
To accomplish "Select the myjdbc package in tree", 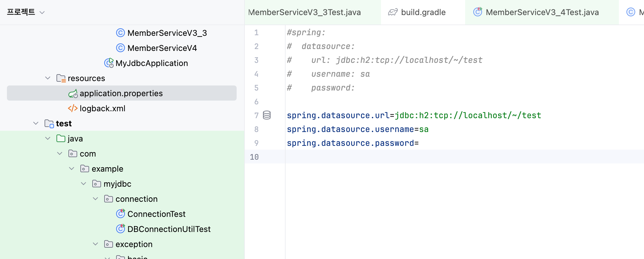I will click(117, 184).
